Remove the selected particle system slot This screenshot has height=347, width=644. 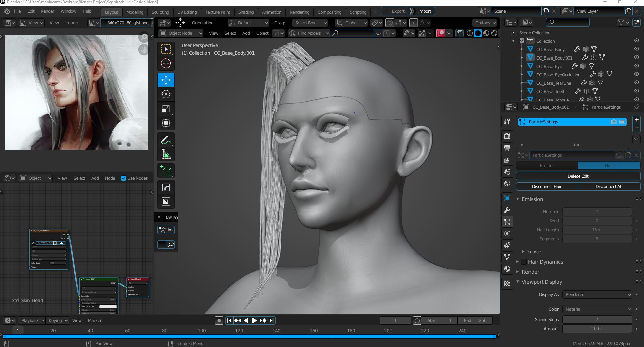point(636,128)
